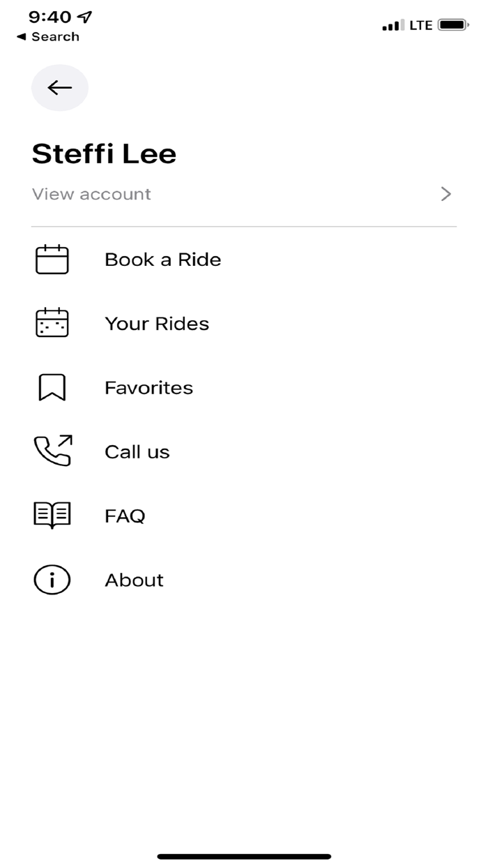
Task: Open the FAQ open-book icon
Action: [x=52, y=516]
